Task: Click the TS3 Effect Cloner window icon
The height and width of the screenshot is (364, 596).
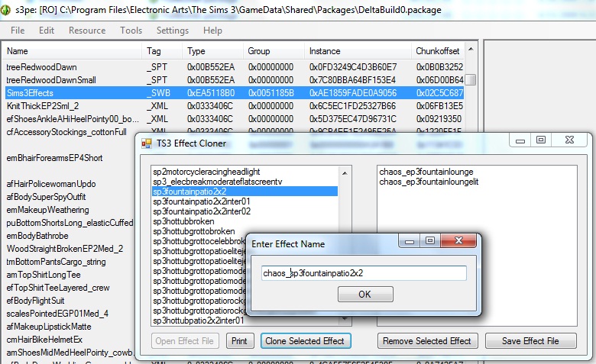Action: (x=147, y=143)
